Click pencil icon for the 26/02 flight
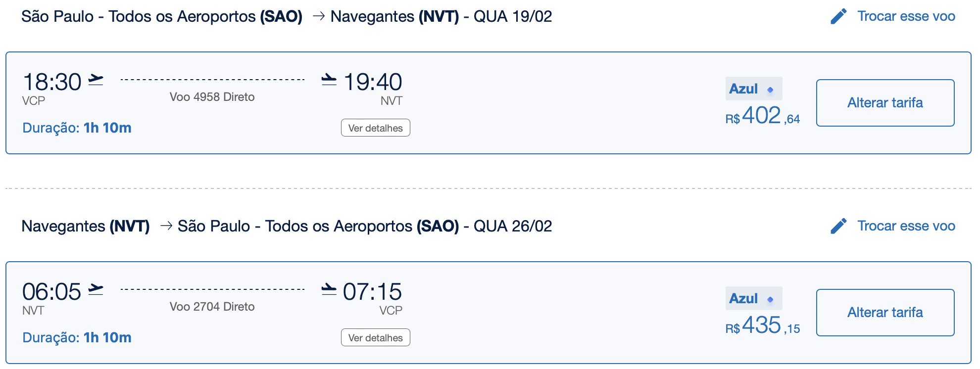The height and width of the screenshot is (369, 980). [x=838, y=226]
